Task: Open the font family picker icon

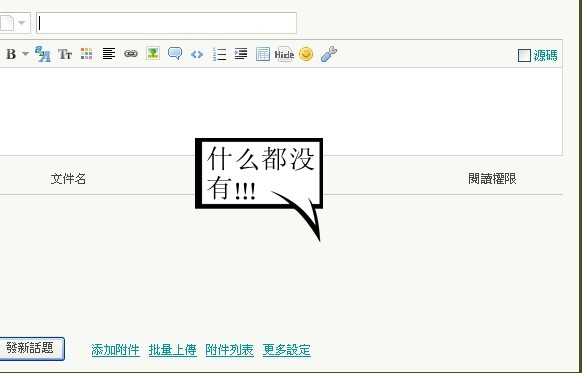Action: coord(43,54)
